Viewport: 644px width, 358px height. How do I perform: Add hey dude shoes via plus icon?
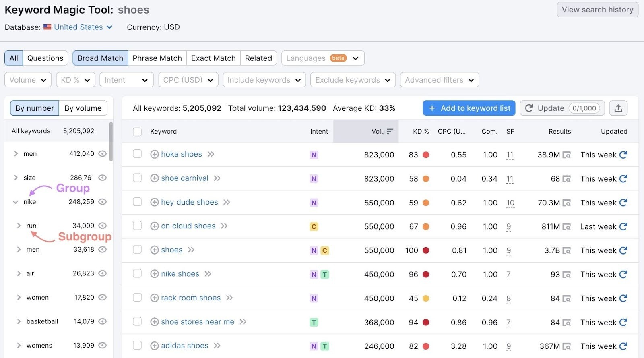tap(154, 202)
